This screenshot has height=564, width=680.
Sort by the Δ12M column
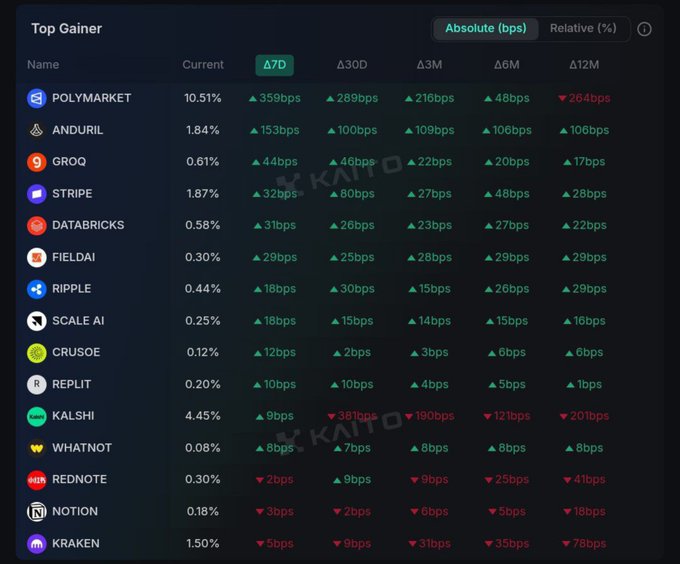pos(584,65)
